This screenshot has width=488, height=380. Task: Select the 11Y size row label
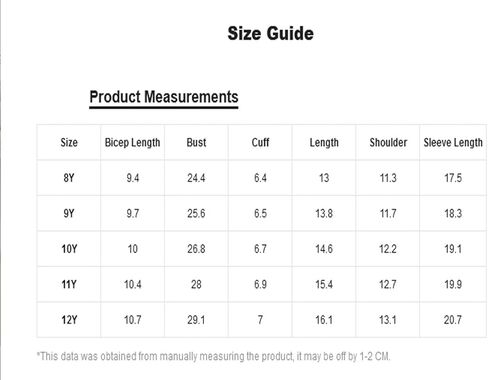pyautogui.click(x=69, y=285)
